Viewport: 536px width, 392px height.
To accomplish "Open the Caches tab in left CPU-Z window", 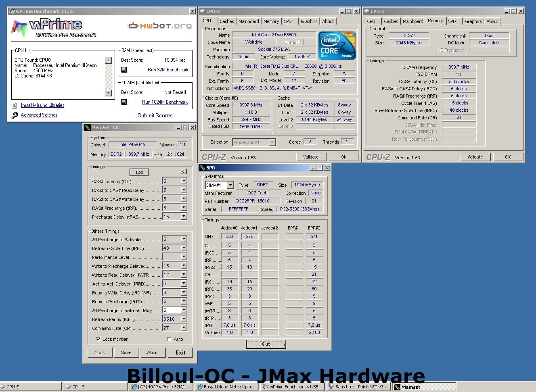I will [226, 21].
